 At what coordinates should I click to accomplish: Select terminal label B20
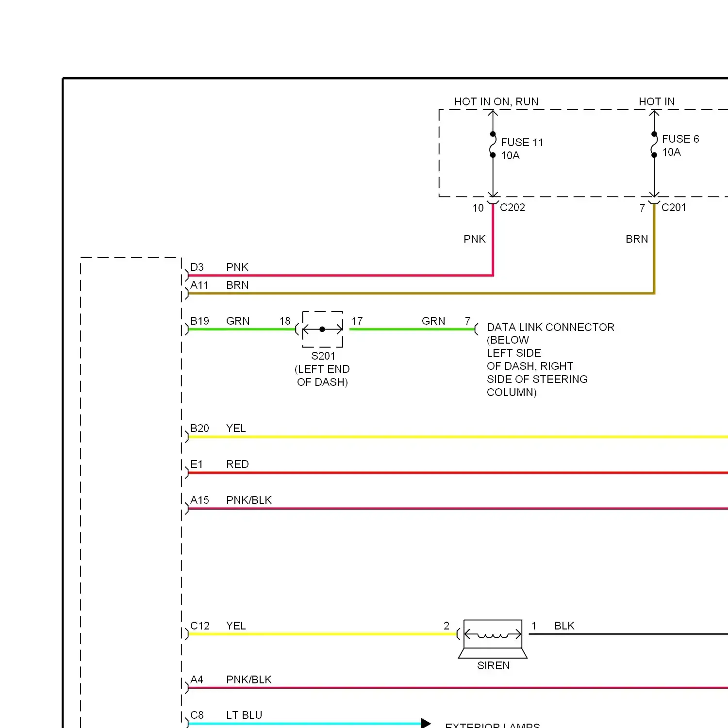tap(199, 429)
